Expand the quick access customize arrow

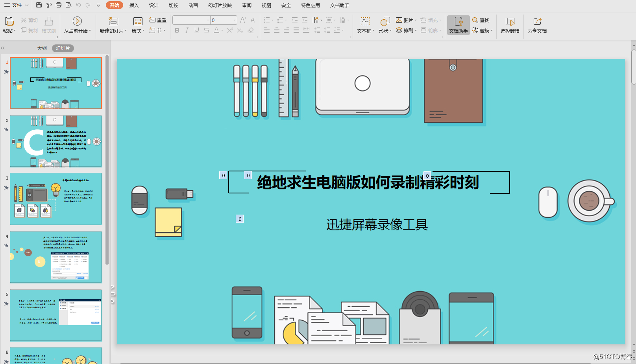coord(98,5)
